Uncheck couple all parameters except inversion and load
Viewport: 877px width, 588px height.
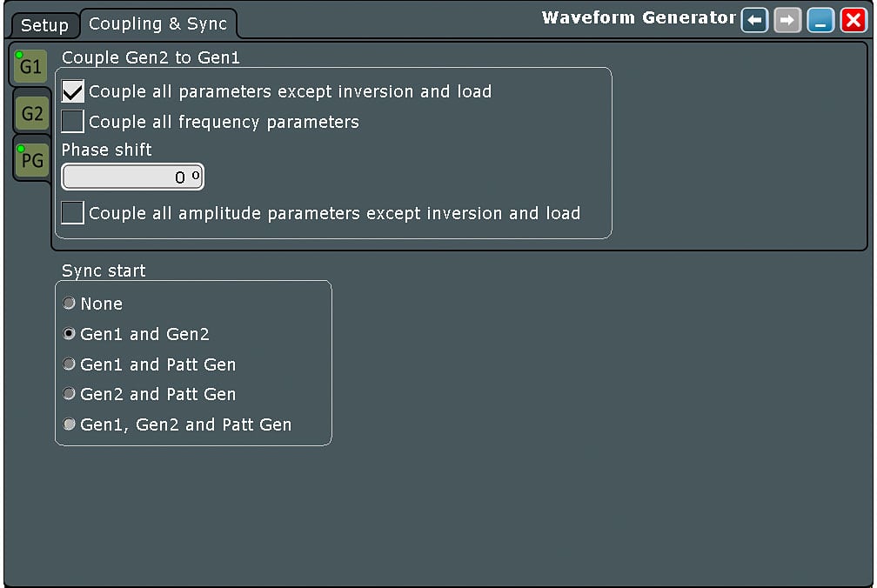click(x=73, y=91)
